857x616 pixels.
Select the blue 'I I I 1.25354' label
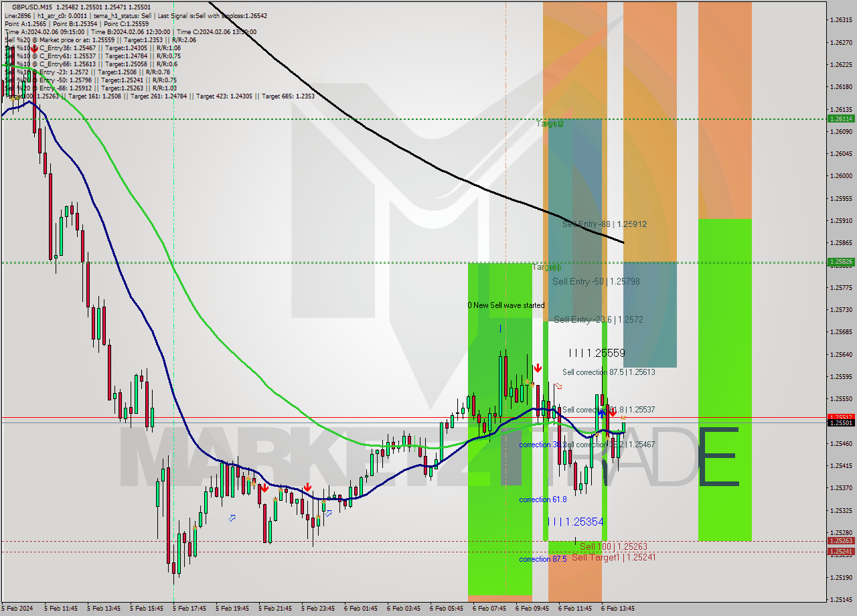(x=576, y=522)
